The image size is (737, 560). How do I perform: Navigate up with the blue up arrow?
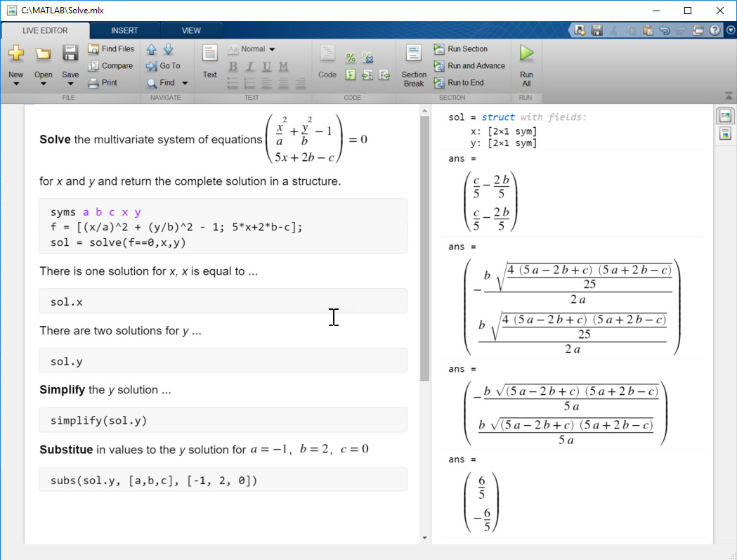point(152,49)
